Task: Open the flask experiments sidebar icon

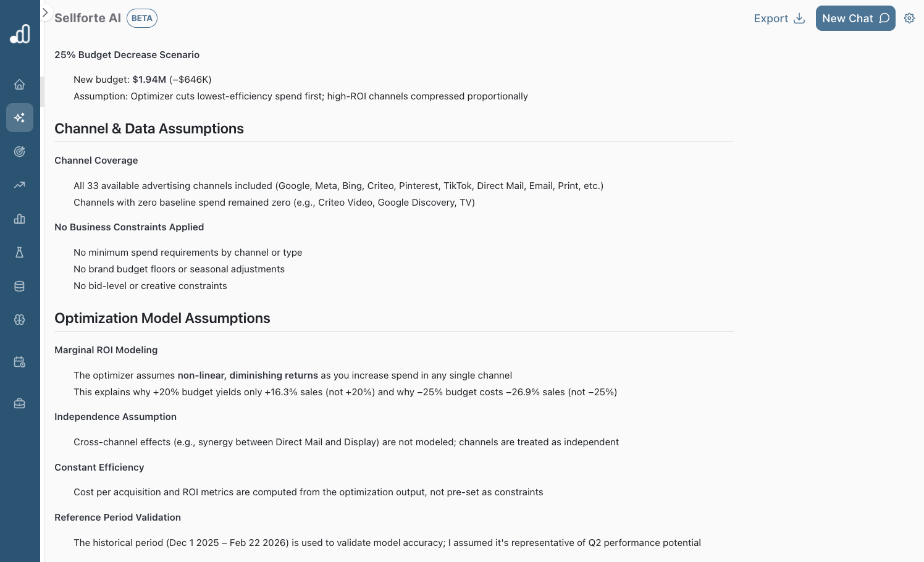Action: tap(20, 252)
